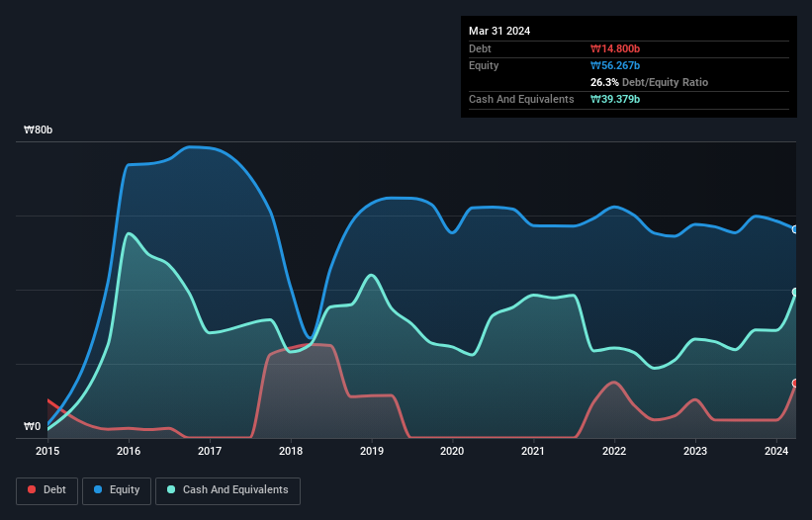Click the red Debt legend dot

[x=32, y=489]
